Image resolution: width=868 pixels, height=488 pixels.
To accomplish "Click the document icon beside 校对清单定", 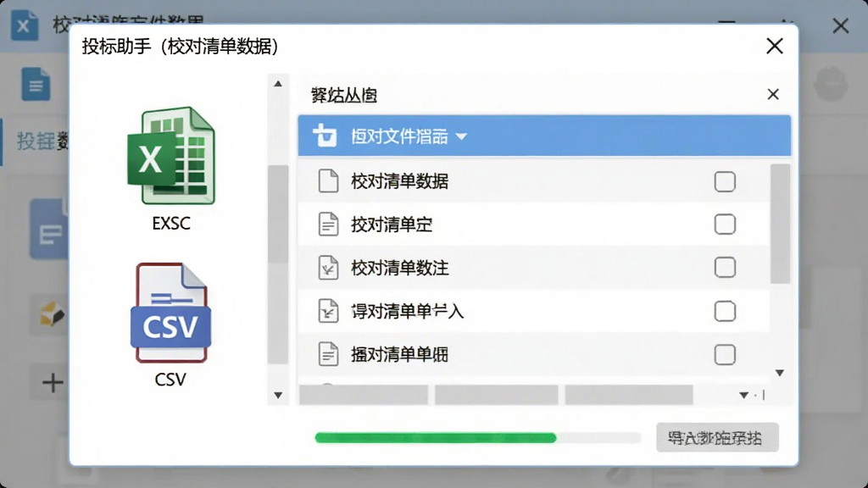I will coord(328,224).
